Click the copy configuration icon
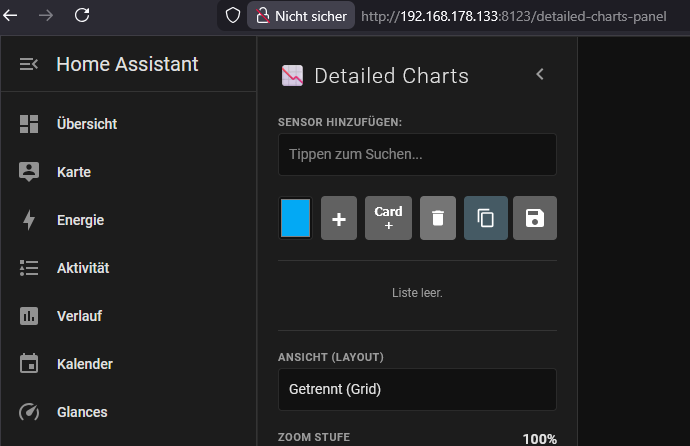This screenshot has height=446, width=690. (486, 218)
